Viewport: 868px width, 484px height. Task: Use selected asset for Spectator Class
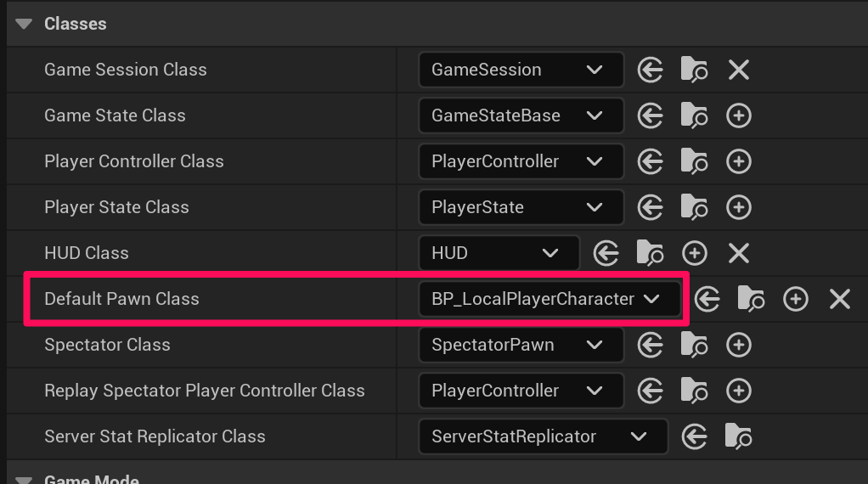(651, 345)
